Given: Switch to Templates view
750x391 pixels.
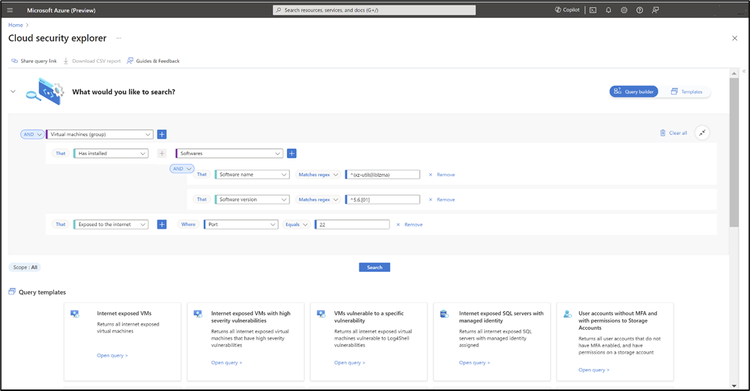Looking at the screenshot, I should [x=686, y=91].
